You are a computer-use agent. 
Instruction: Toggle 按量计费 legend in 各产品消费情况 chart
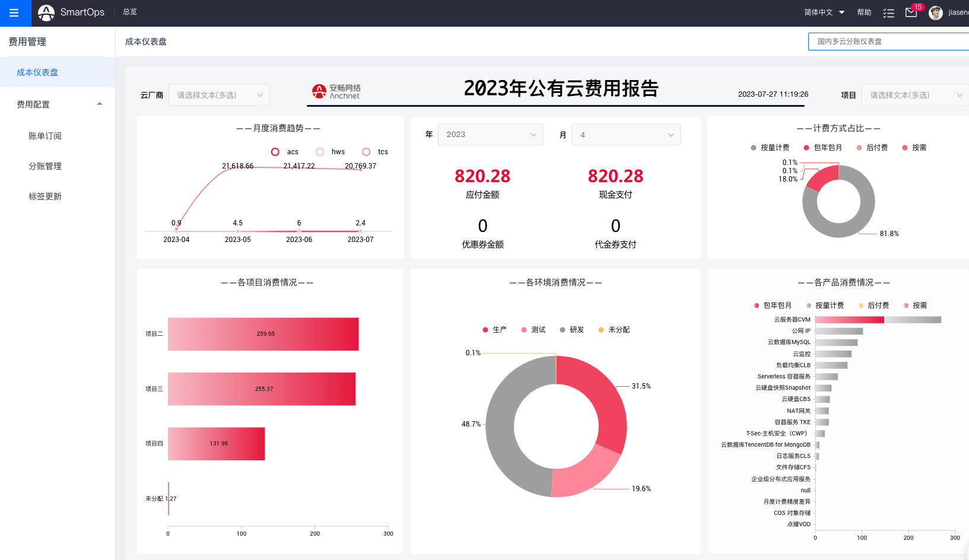click(x=825, y=306)
